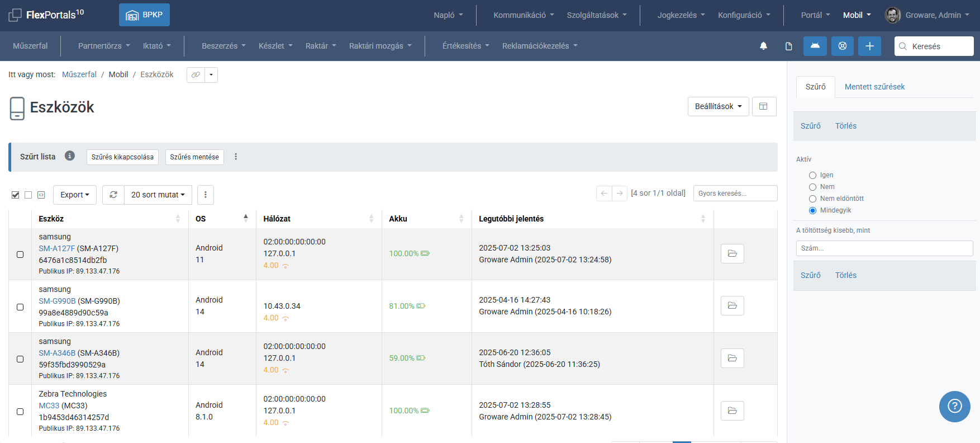Click the document icon in the toolbar
This screenshot has width=980, height=443.
[789, 46]
